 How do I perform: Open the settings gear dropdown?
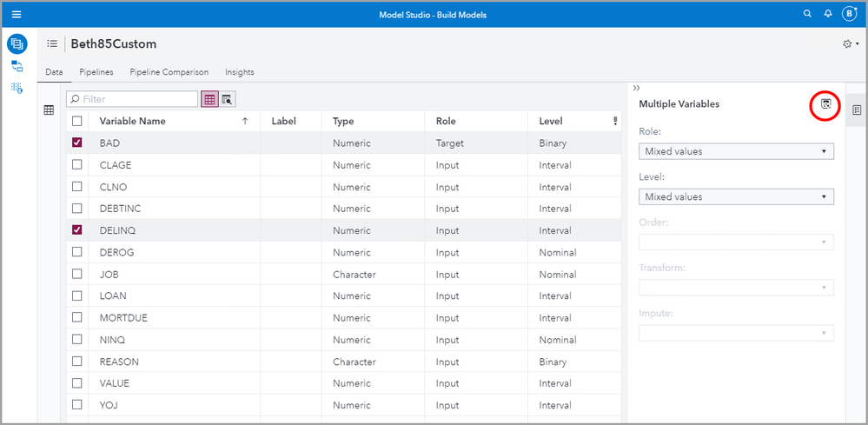(850, 44)
